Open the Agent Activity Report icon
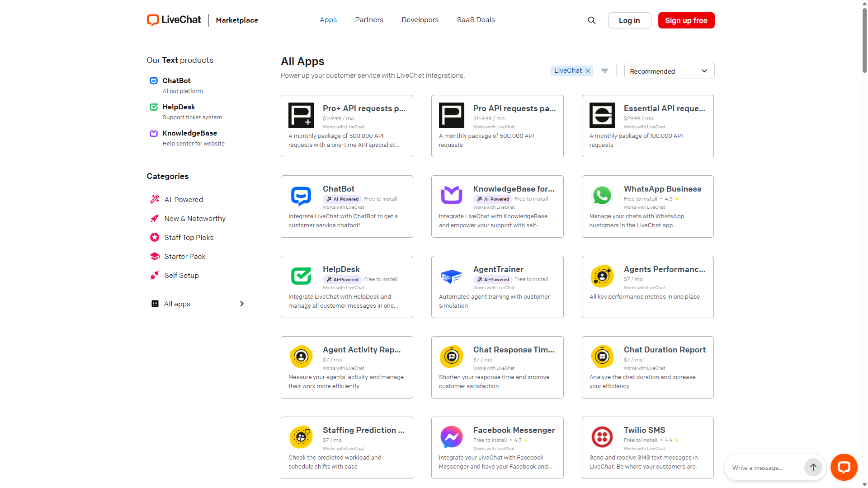Image resolution: width=868 pixels, height=488 pixels. pyautogui.click(x=301, y=357)
